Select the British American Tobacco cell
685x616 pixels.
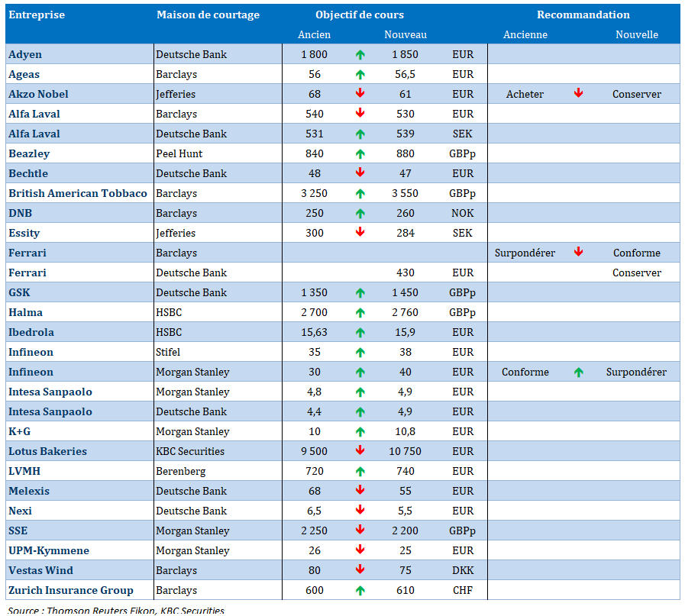[x=78, y=193]
